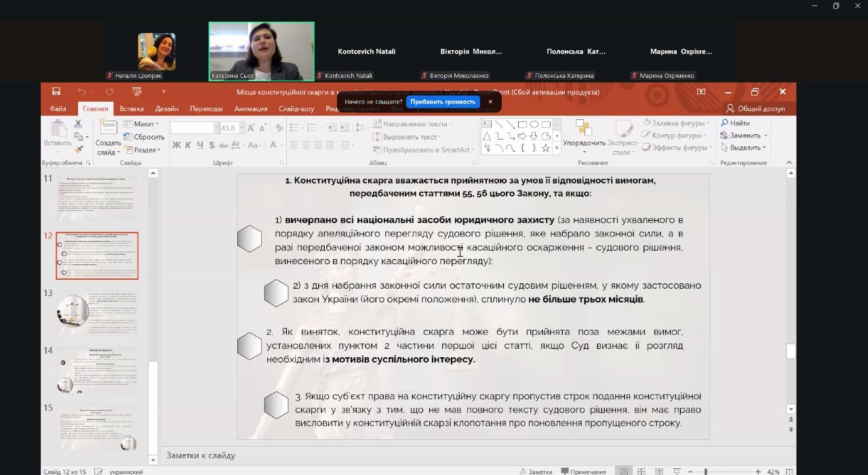Click the Cut scissors icon
Screen dimensions: 868x475
coord(78,124)
